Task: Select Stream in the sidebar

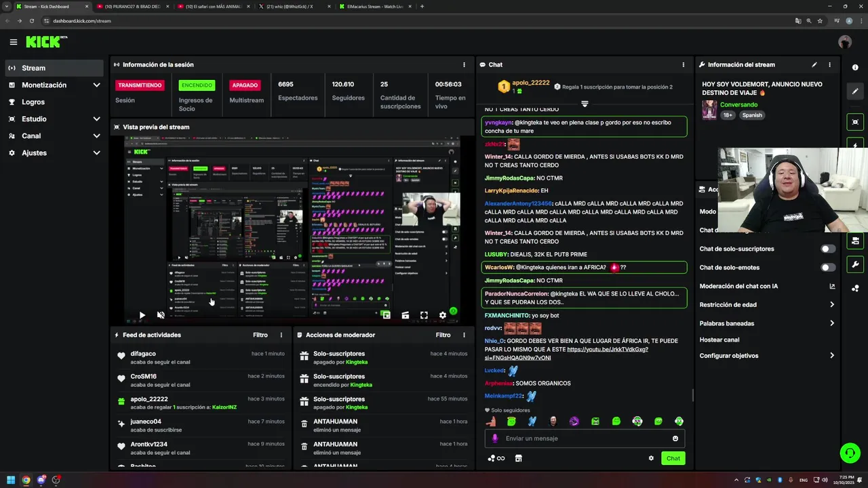Action: pyautogui.click(x=54, y=68)
